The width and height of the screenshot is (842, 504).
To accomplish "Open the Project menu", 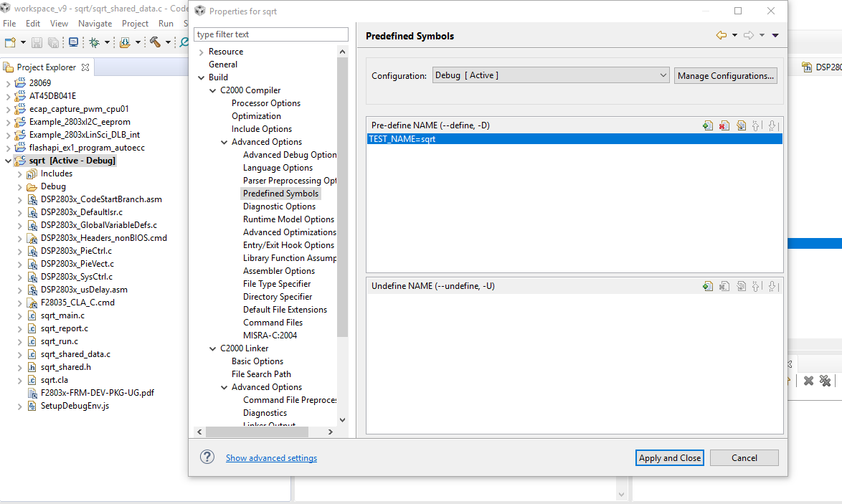I will pos(135,24).
